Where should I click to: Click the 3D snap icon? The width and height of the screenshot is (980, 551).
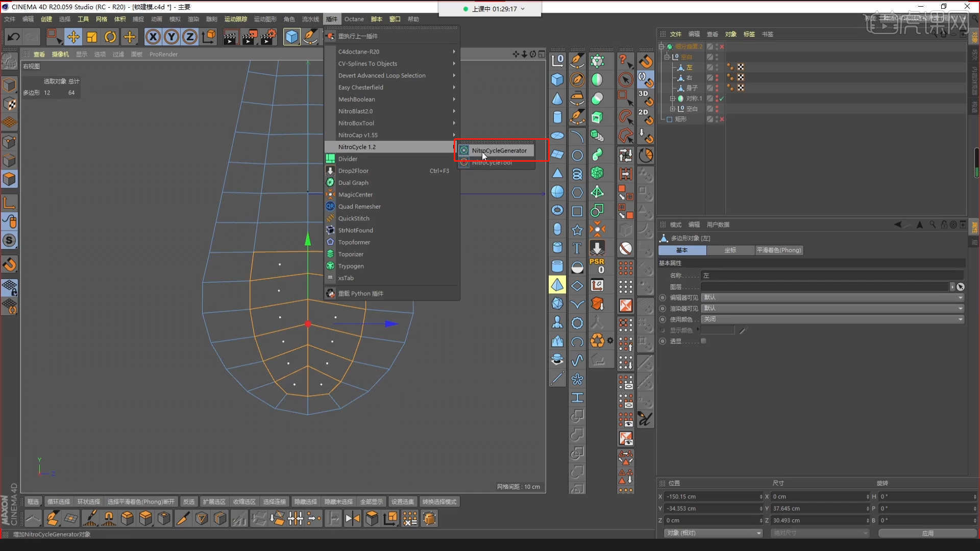click(x=646, y=98)
